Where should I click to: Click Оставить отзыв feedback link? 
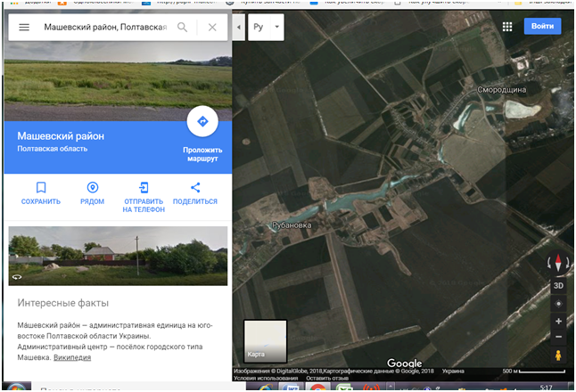click(x=327, y=378)
